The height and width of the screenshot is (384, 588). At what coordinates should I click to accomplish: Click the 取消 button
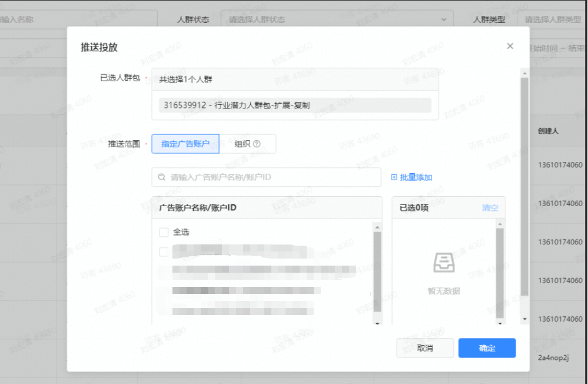[425, 348]
